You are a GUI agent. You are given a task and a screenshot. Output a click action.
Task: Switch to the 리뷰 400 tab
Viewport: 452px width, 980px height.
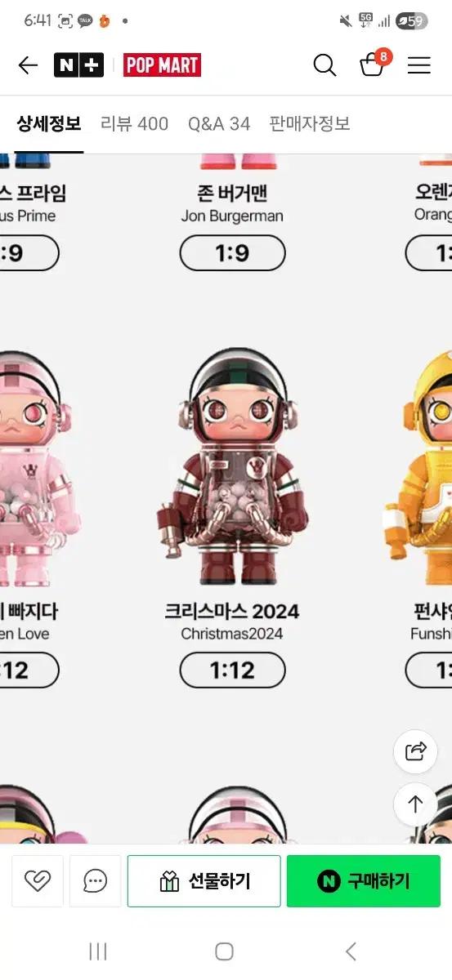[134, 124]
